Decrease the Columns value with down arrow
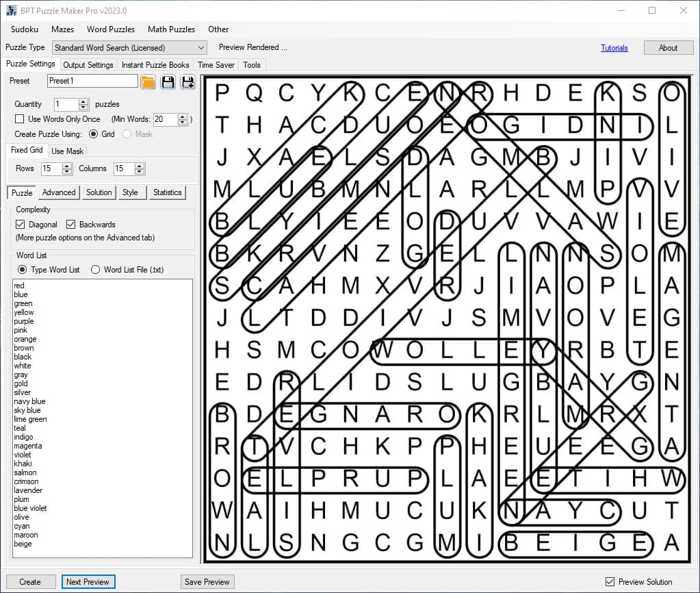 pyautogui.click(x=140, y=172)
